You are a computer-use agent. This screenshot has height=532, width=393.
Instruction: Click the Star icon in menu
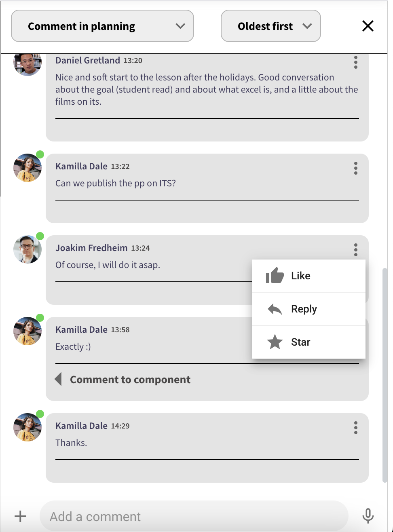click(275, 342)
